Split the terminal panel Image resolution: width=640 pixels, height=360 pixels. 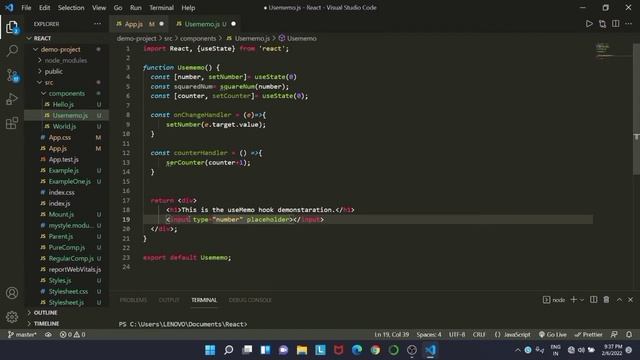tap(594, 300)
